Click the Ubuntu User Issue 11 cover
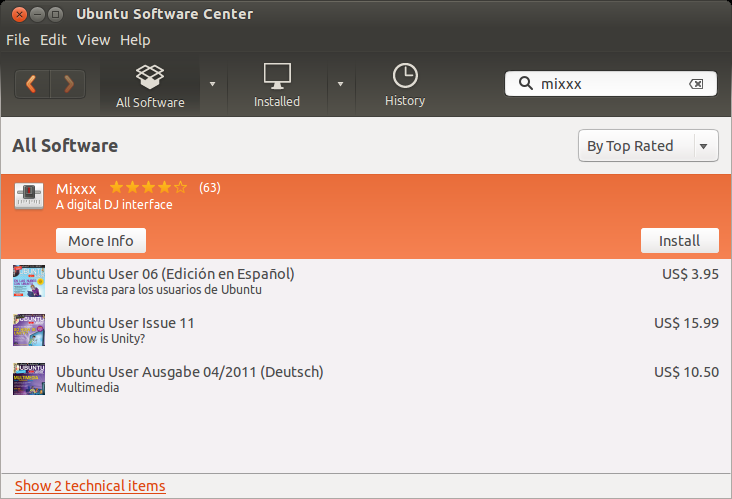The width and height of the screenshot is (732, 499). click(x=29, y=330)
